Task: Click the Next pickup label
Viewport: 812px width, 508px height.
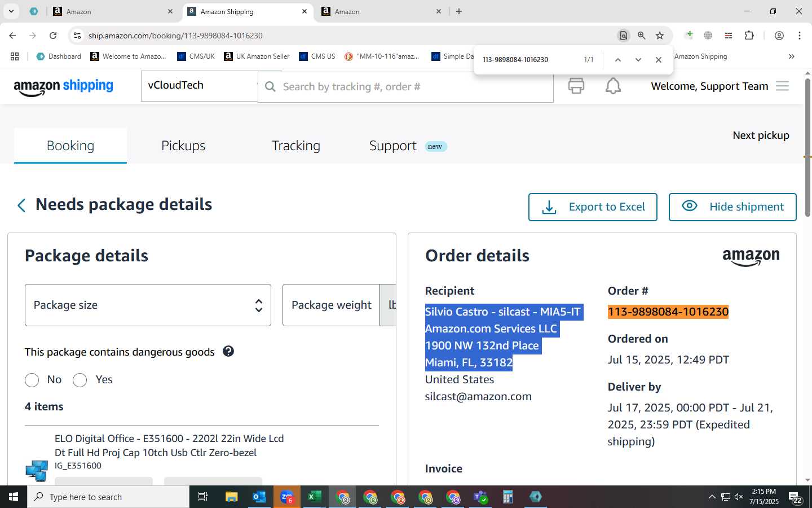Action: (761, 135)
